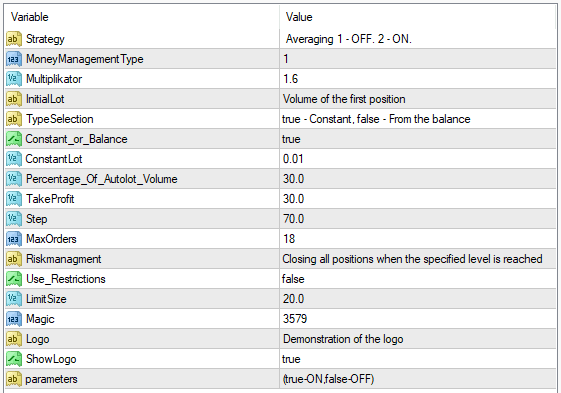Click the string icon beside Strategy
The height and width of the screenshot is (393, 561).
(14, 39)
